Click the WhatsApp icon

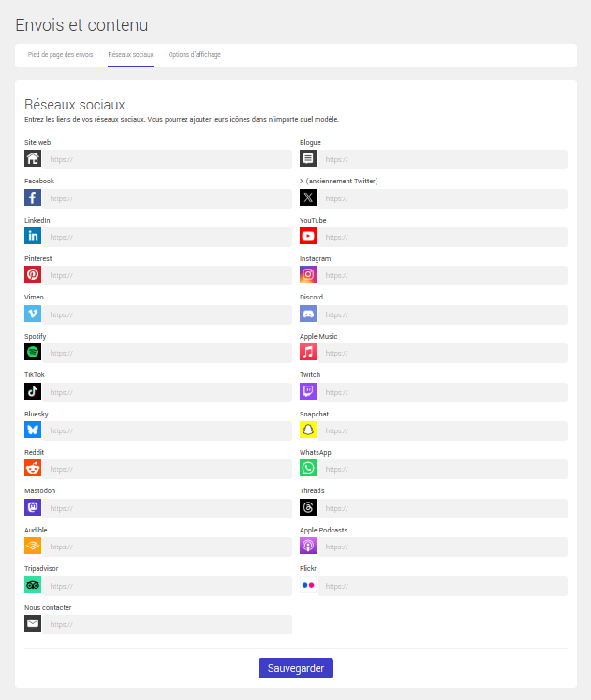(308, 468)
